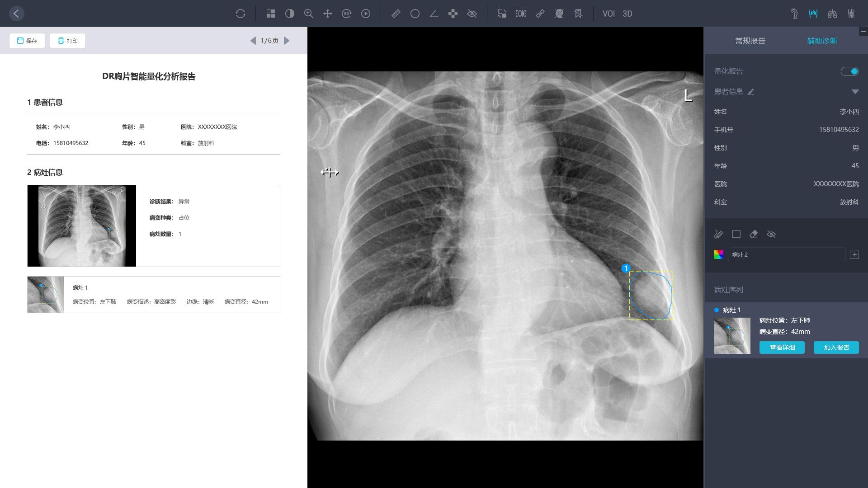The height and width of the screenshot is (488, 868).
Task: Toggle lesion visibility eye icon in panel
Action: click(771, 234)
